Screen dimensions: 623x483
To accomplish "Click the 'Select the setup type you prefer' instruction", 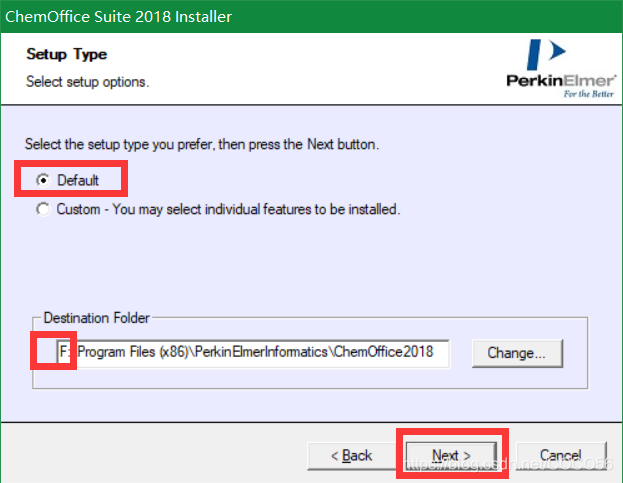I will (x=202, y=144).
